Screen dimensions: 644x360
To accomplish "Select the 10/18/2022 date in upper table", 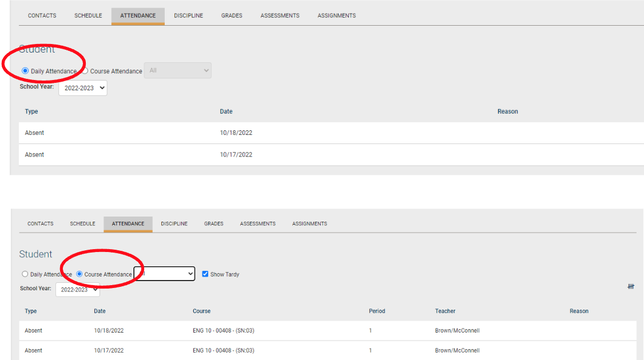I will [236, 133].
